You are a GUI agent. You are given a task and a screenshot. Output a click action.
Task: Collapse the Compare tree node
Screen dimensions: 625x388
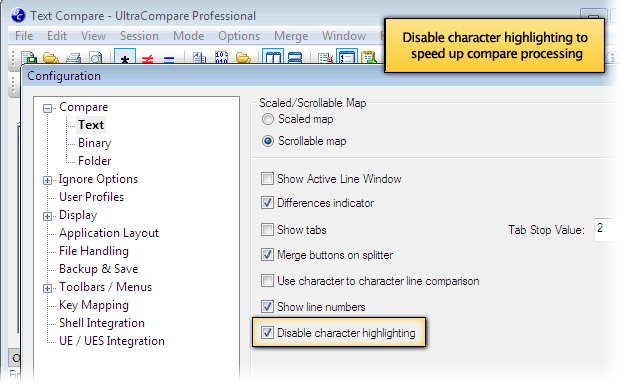pos(47,108)
